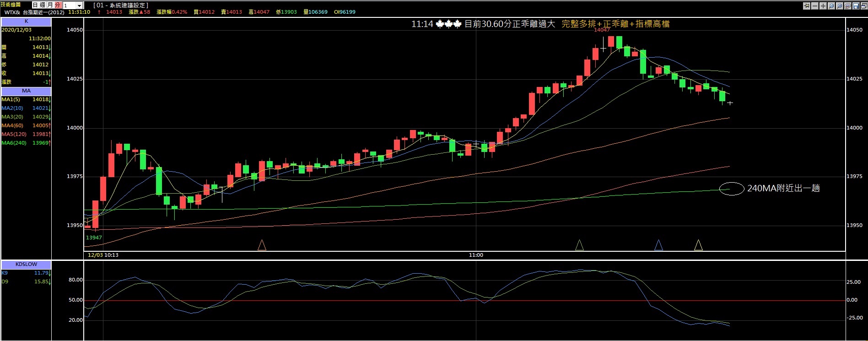
Task: Click the olive triangle marker on the time axis
Action: [x=579, y=245]
